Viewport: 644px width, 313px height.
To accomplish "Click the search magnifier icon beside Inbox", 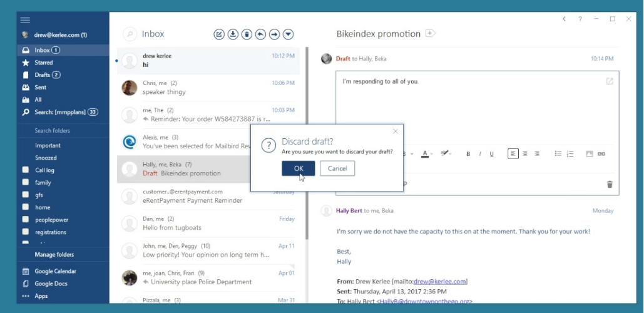I will click(x=130, y=34).
